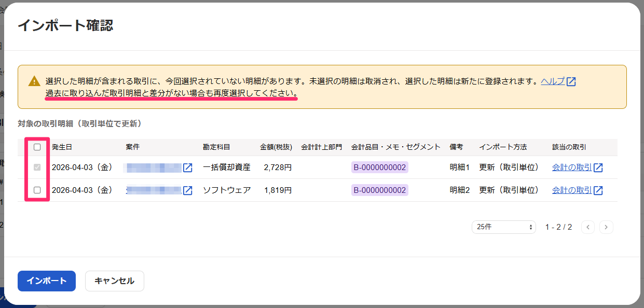The image size is (644, 308).
Task: Open external link icon for 一括償却資産 row's 案件
Action: (188, 168)
